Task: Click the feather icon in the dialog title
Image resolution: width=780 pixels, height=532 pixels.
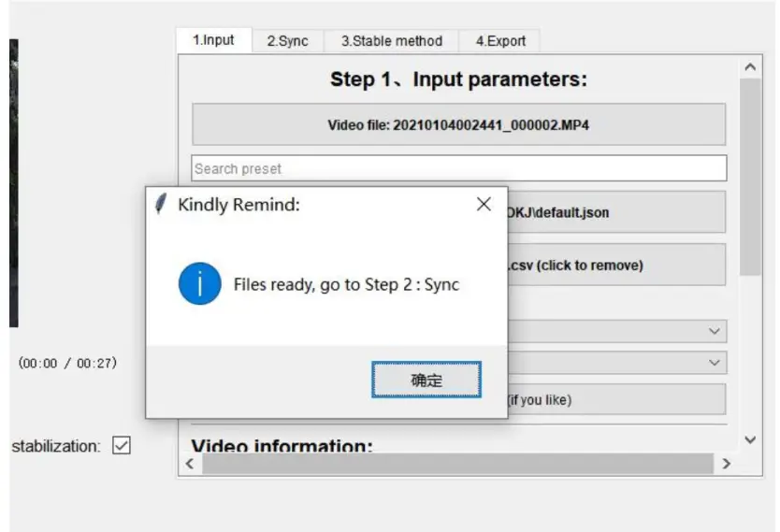Action: coord(161,204)
